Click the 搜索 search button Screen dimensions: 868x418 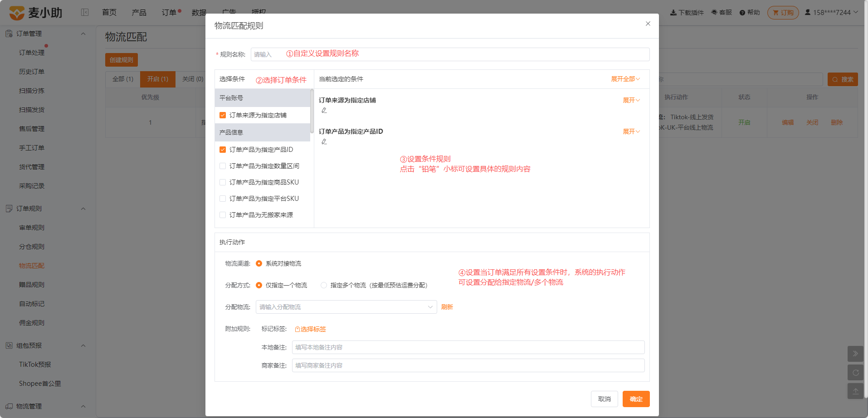[843, 79]
